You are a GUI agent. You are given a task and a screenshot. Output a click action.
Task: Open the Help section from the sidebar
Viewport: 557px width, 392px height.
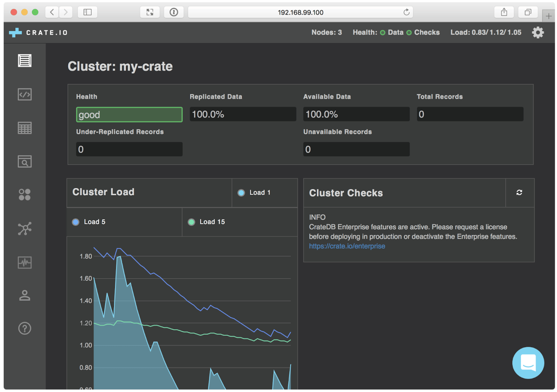(x=24, y=328)
